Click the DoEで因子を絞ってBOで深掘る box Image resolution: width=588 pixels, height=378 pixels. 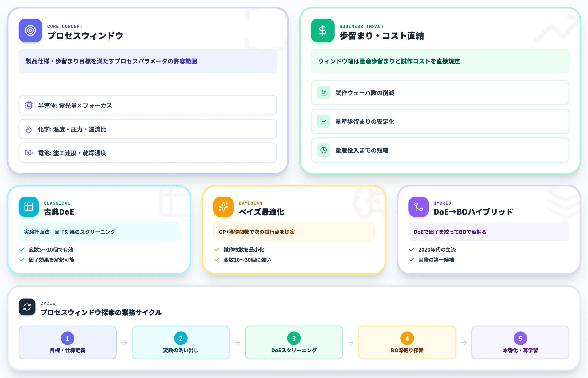pos(489,232)
